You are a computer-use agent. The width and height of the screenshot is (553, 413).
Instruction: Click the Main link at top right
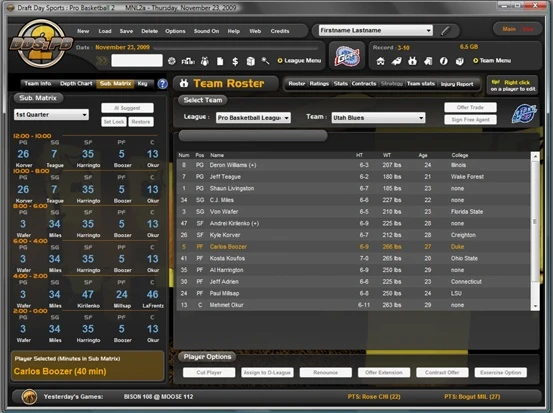pos(509,29)
